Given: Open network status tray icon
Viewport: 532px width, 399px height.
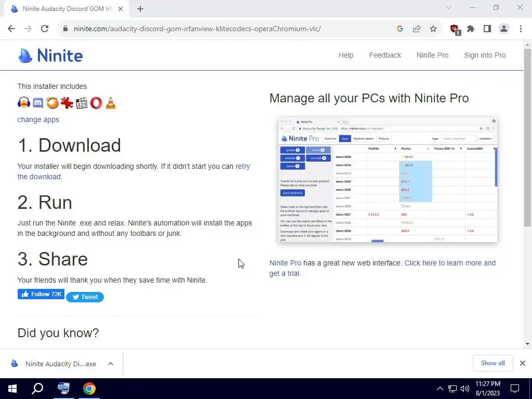Looking at the screenshot, I should (x=453, y=389).
